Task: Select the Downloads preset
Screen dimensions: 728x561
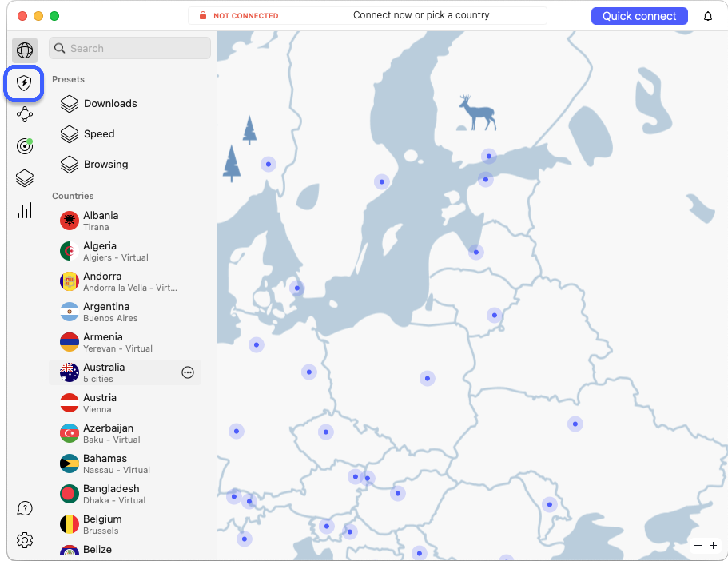Action: (x=110, y=103)
